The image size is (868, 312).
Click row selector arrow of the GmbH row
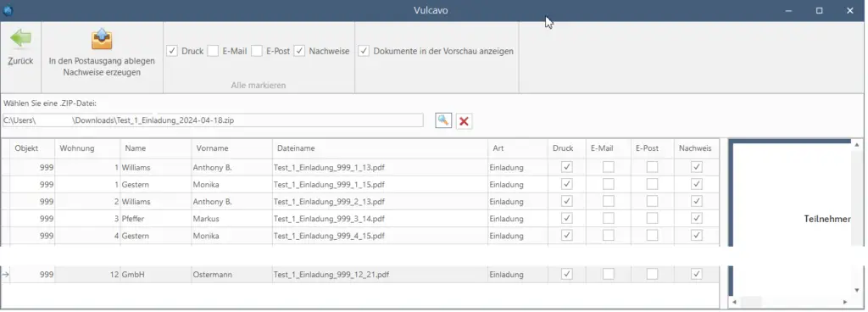(6, 274)
